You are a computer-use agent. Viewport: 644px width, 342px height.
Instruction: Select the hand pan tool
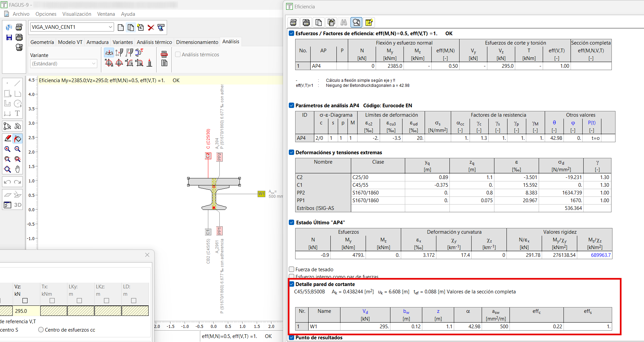click(18, 169)
